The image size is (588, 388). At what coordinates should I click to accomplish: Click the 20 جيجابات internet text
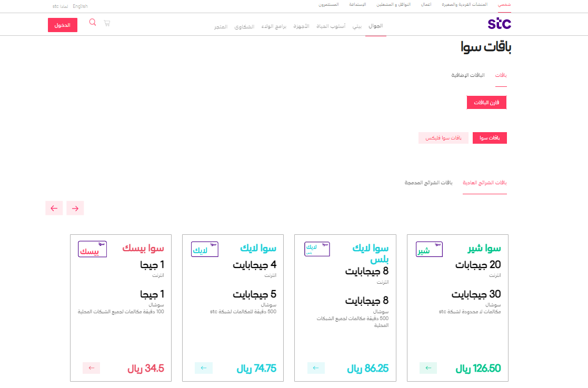pyautogui.click(x=478, y=264)
